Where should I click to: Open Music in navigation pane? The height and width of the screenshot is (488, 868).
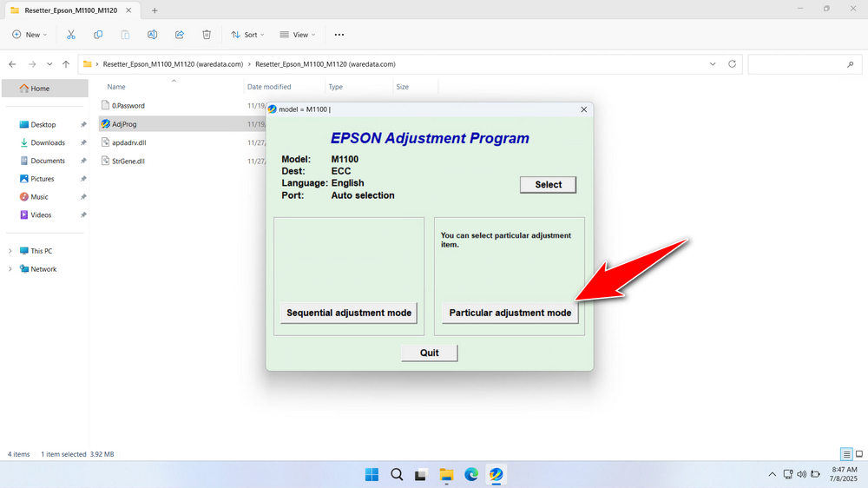point(39,196)
